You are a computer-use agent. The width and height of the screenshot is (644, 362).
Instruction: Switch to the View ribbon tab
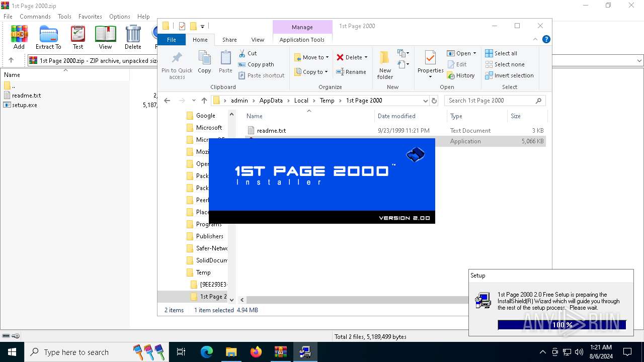point(258,40)
